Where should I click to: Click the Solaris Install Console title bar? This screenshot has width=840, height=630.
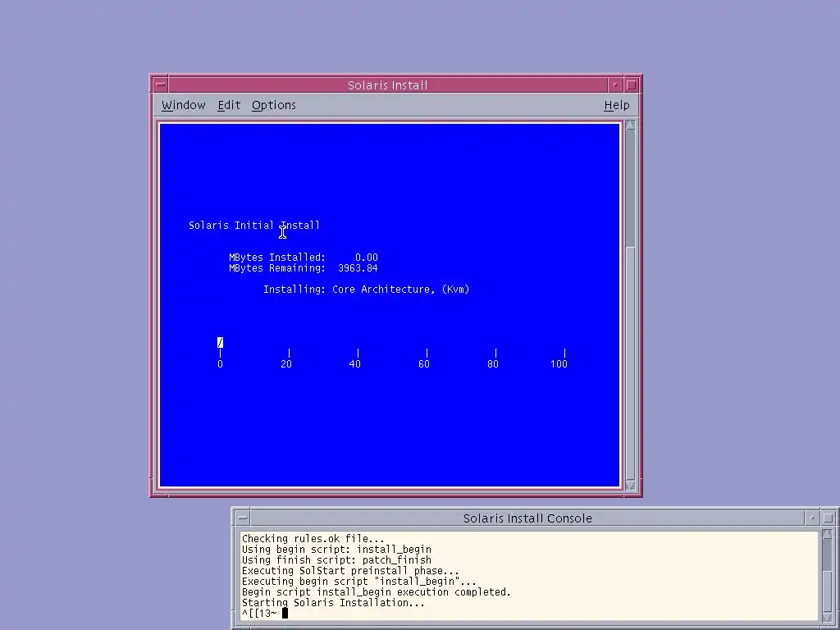tap(527, 518)
